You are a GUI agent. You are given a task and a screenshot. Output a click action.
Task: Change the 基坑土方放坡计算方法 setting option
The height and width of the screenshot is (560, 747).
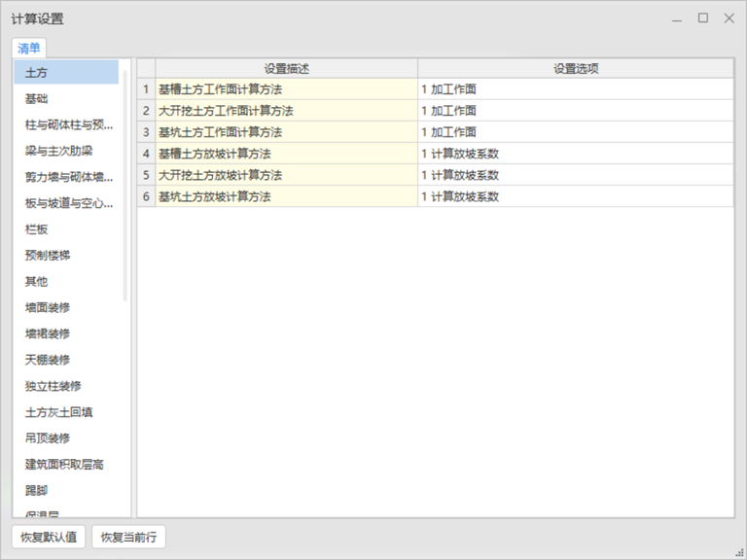pos(575,196)
